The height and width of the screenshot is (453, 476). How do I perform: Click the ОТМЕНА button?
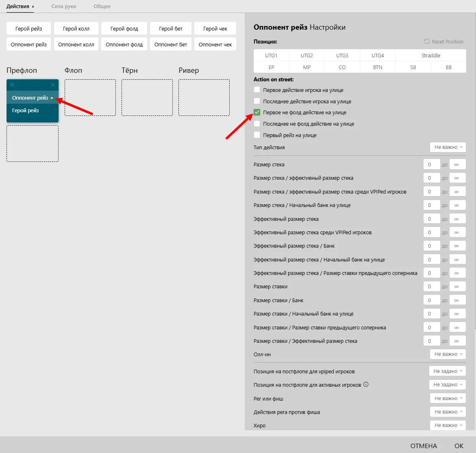424,446
